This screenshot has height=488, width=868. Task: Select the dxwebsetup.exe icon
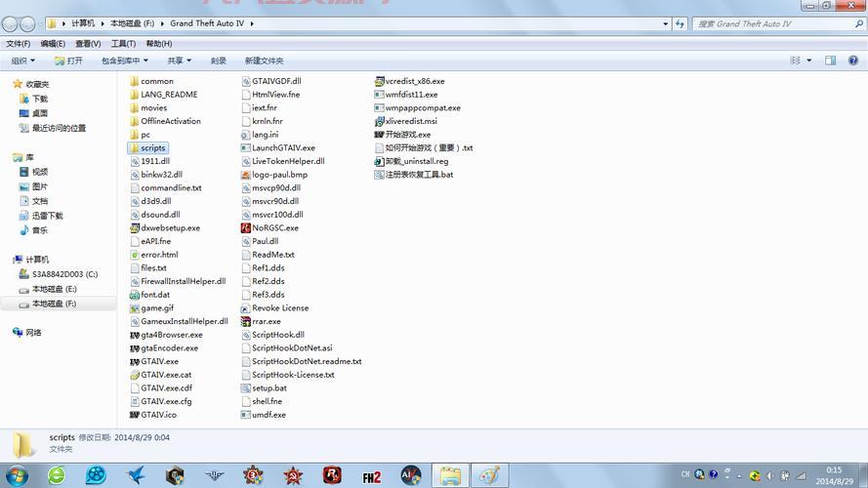[135, 228]
